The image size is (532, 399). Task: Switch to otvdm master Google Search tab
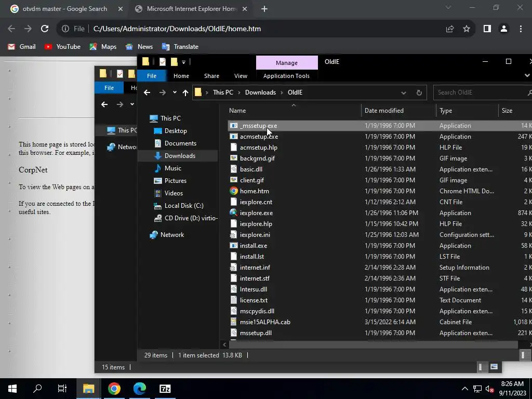coord(65,9)
